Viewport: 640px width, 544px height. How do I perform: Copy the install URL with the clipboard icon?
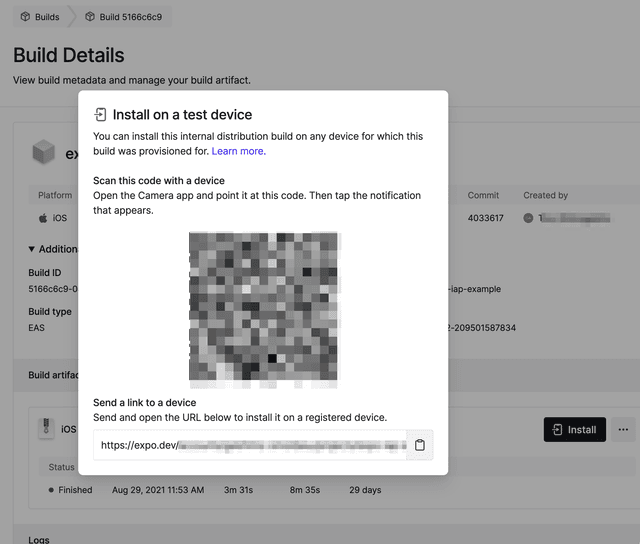[x=420, y=445]
